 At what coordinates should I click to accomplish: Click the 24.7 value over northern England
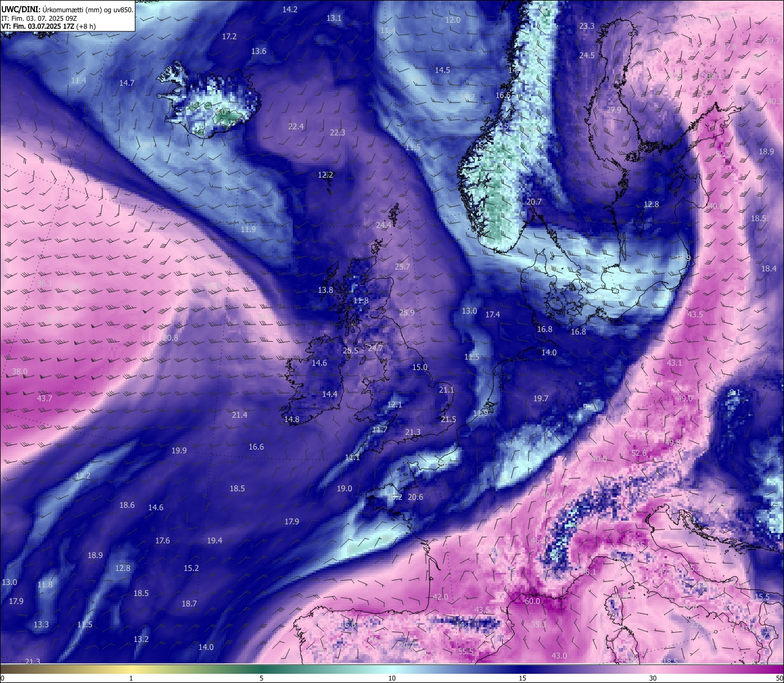(375, 348)
